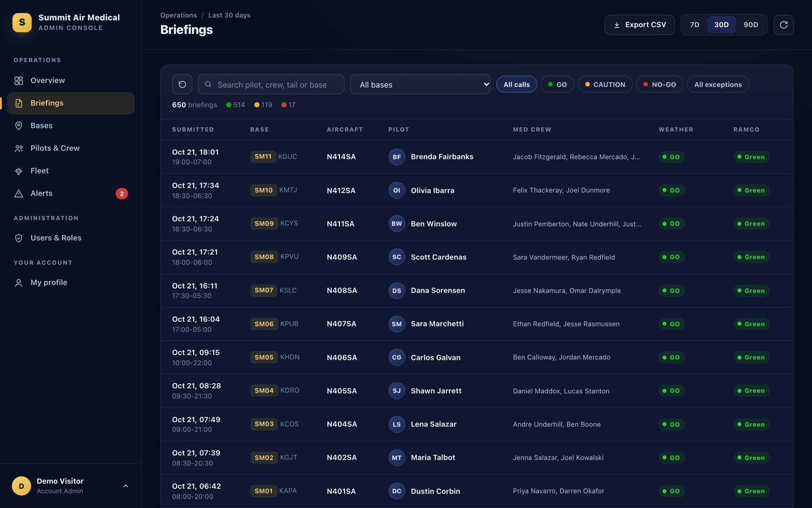
Task: Click the Green RAMCO badge for Lena Salazar
Action: point(752,424)
